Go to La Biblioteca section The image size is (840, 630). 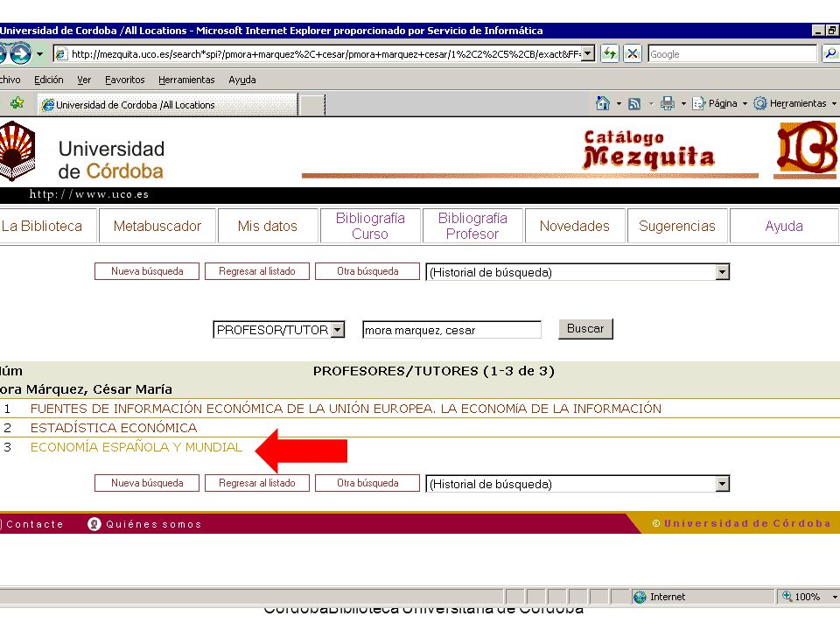(x=42, y=226)
